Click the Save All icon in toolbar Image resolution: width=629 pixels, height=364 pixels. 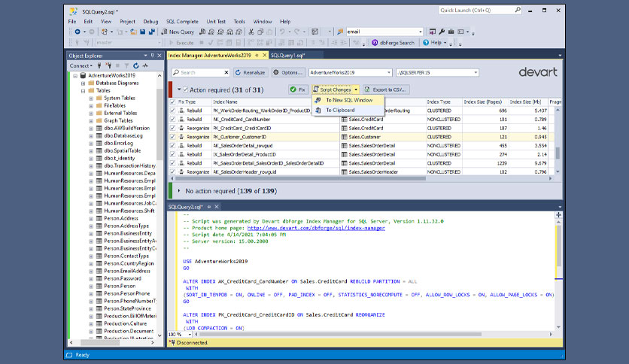(x=152, y=32)
